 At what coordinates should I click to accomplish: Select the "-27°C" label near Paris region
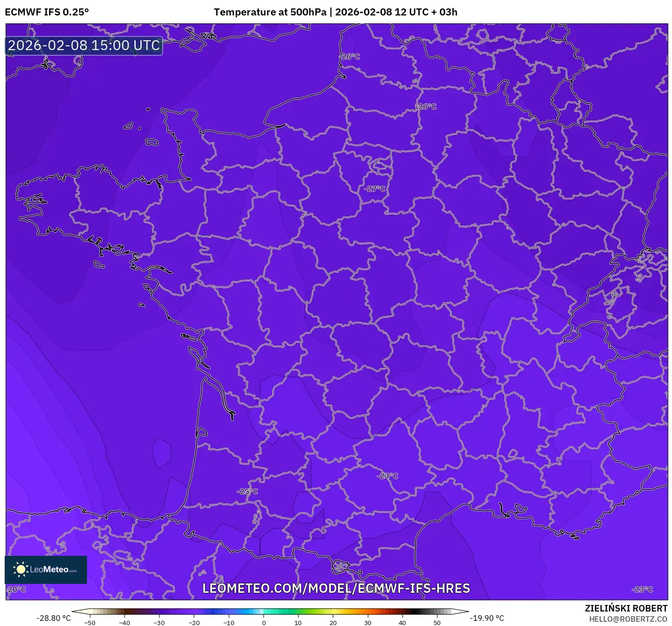point(375,188)
